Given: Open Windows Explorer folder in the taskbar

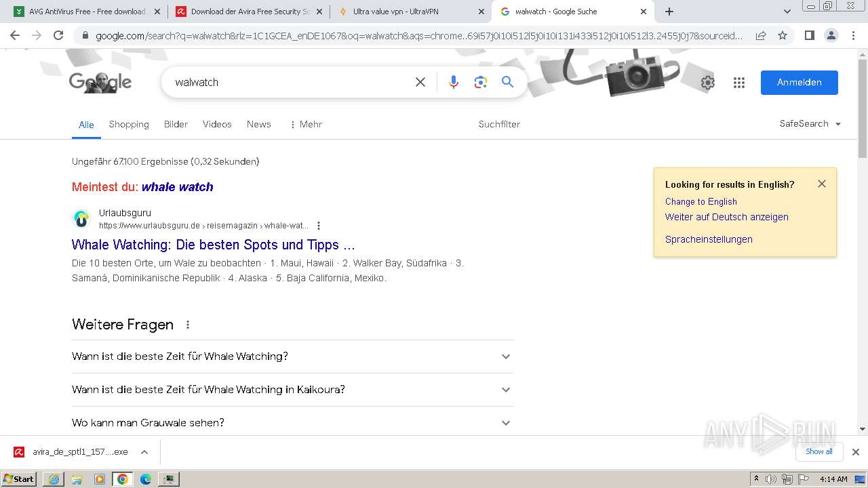Looking at the screenshot, I should tap(77, 479).
